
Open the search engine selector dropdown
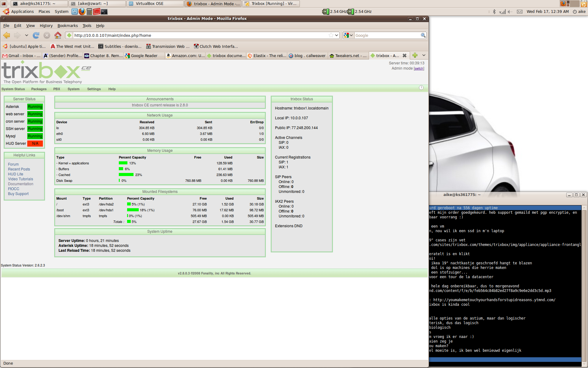pyautogui.click(x=349, y=35)
